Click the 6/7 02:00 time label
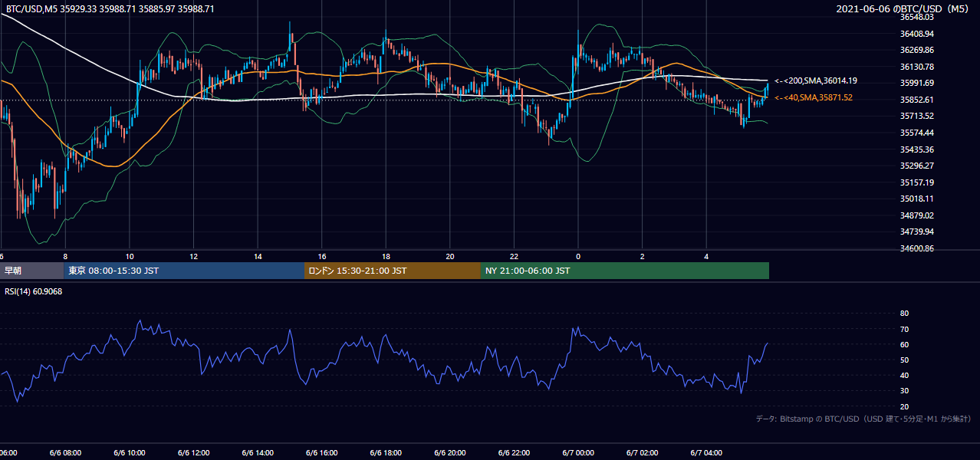Image resolution: width=980 pixels, height=460 pixels. coord(643,453)
